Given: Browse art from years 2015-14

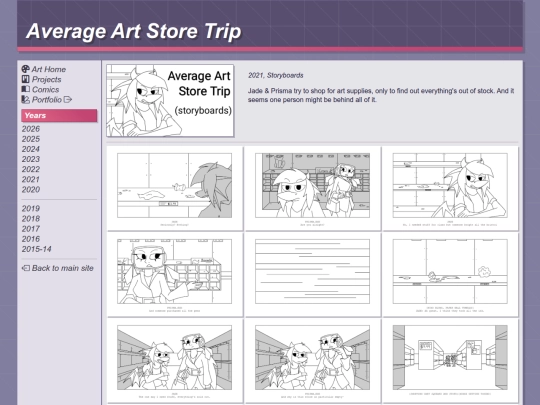Looking at the screenshot, I should pos(37,249).
